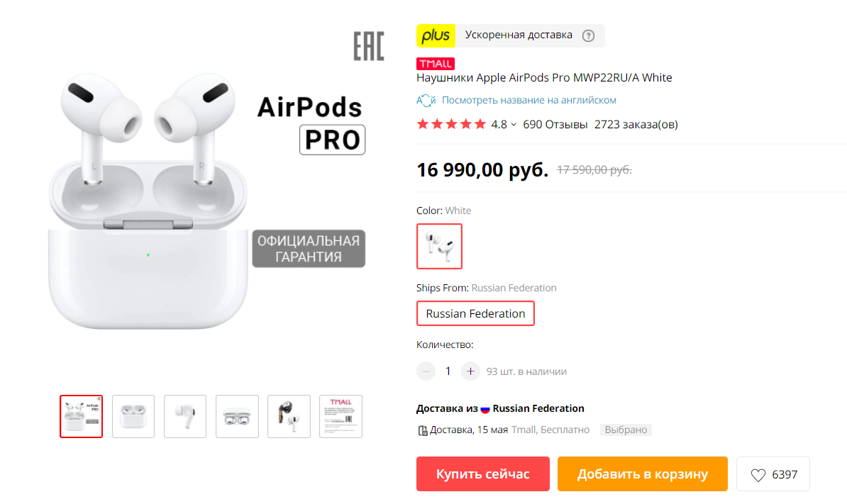Screen dimensions: 847x504
Task: Click the yellow Plus badge
Action: click(x=436, y=35)
